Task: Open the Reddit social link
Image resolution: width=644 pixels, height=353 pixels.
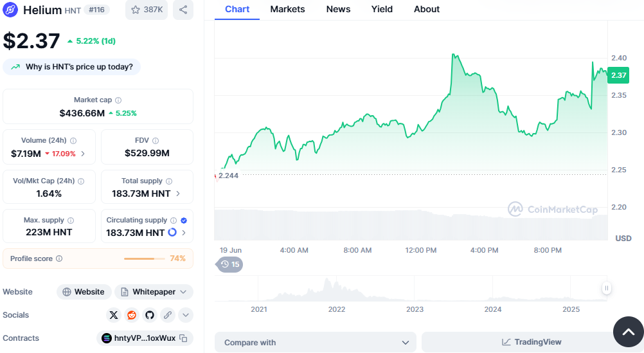Action: click(132, 315)
